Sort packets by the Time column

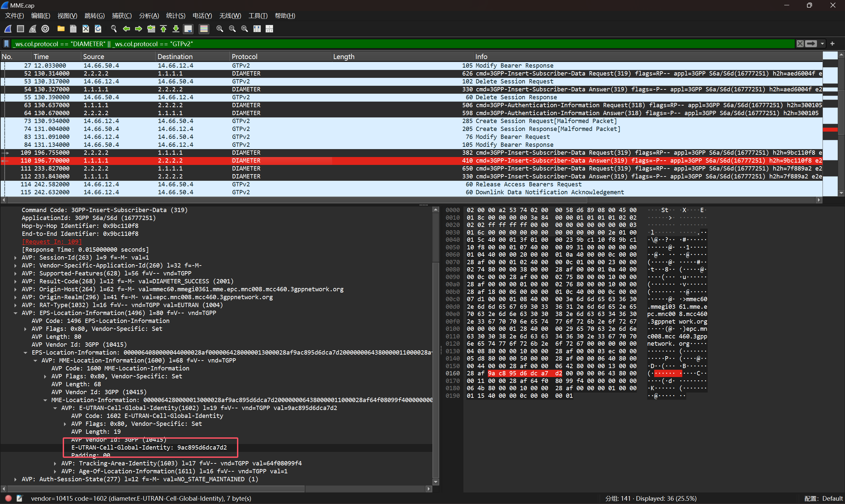click(56, 57)
